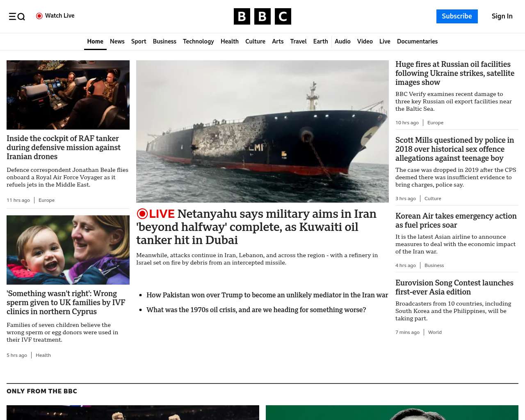Click the Health tag under IVF story

43,355
